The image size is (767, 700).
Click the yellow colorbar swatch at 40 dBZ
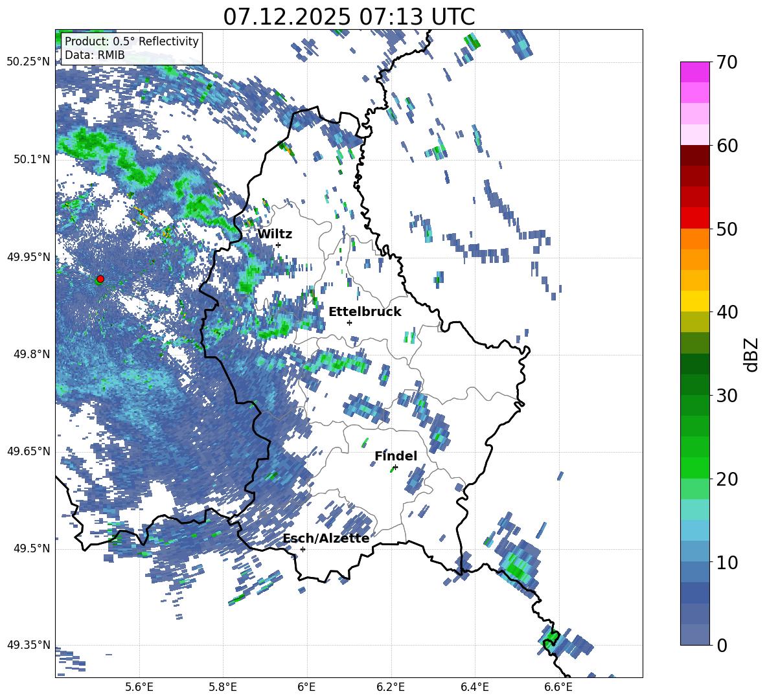coord(694,301)
